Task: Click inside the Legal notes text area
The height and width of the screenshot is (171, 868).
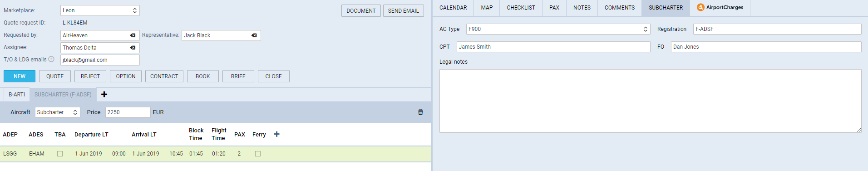Action: [x=650, y=101]
